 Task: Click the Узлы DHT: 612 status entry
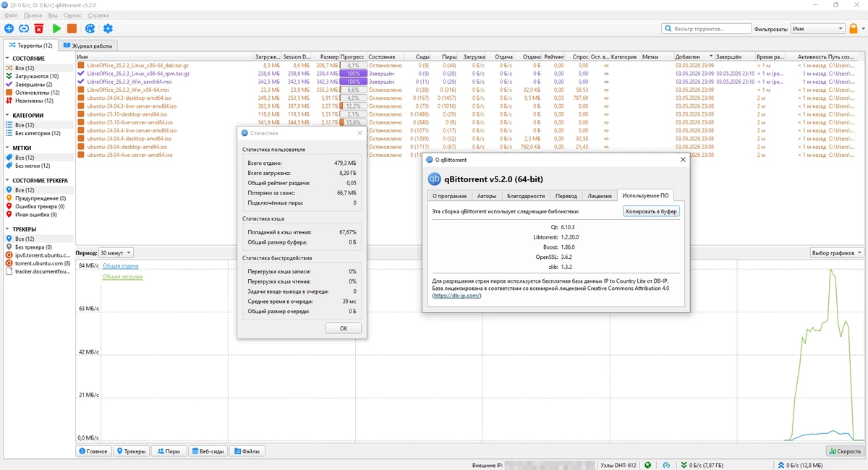click(x=617, y=465)
